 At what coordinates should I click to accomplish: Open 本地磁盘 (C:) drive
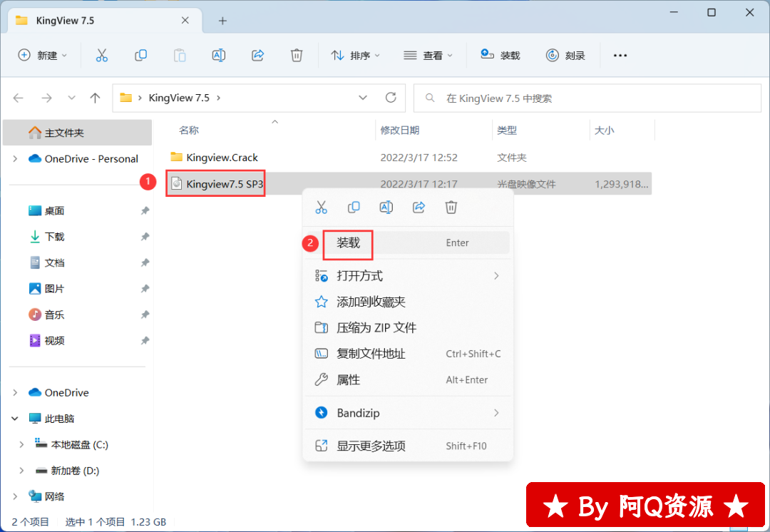click(x=72, y=444)
